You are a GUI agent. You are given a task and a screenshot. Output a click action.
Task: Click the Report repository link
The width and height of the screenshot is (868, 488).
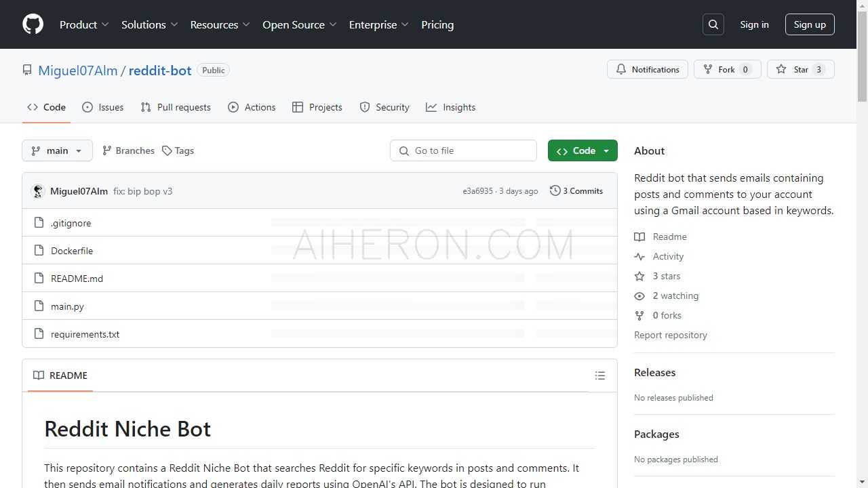tap(671, 335)
